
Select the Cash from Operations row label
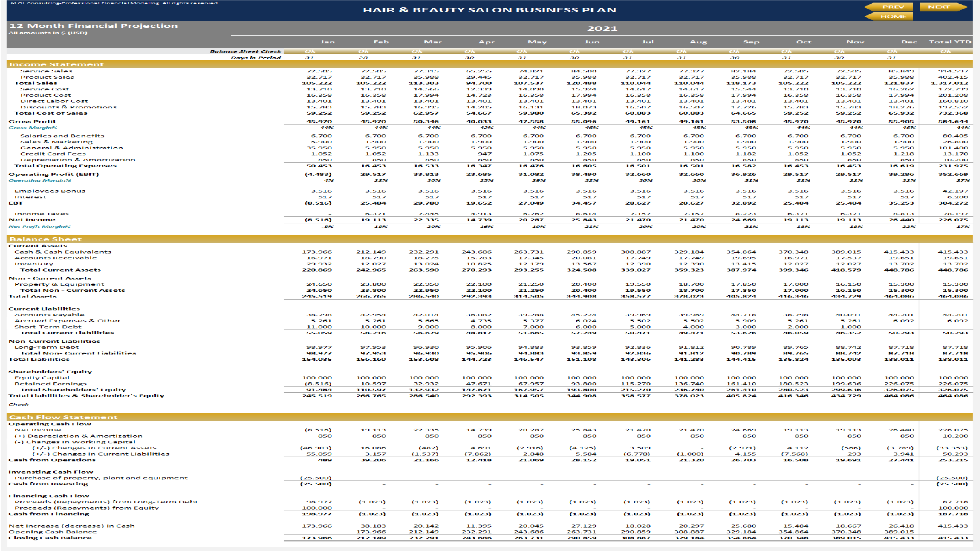[x=53, y=460]
